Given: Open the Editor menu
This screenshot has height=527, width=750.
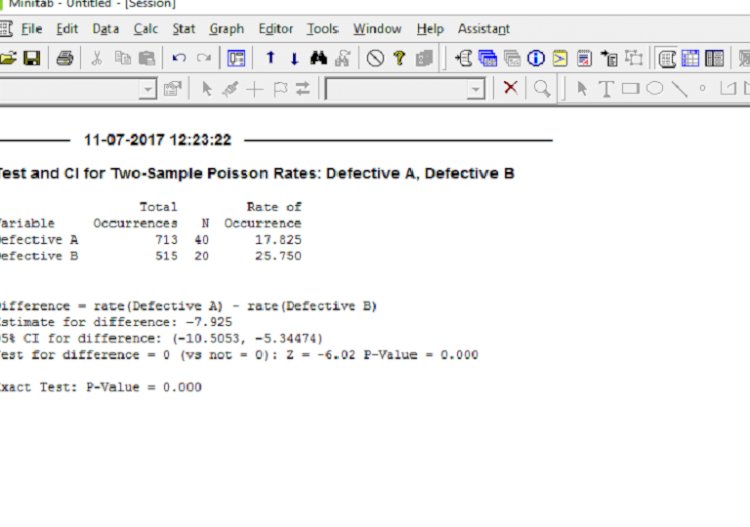Looking at the screenshot, I should [x=276, y=29].
